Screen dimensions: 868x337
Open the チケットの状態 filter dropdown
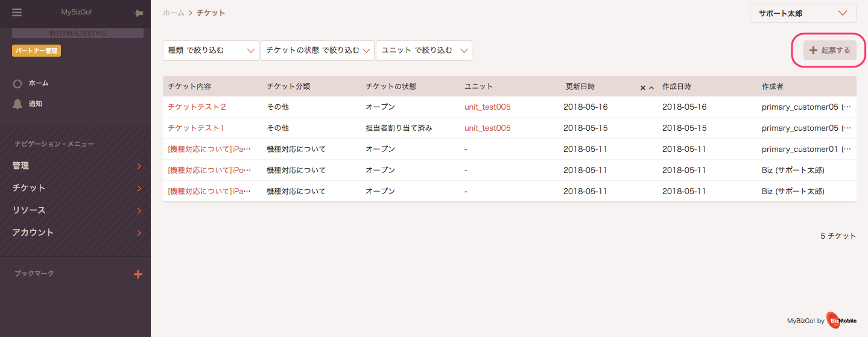click(x=317, y=51)
